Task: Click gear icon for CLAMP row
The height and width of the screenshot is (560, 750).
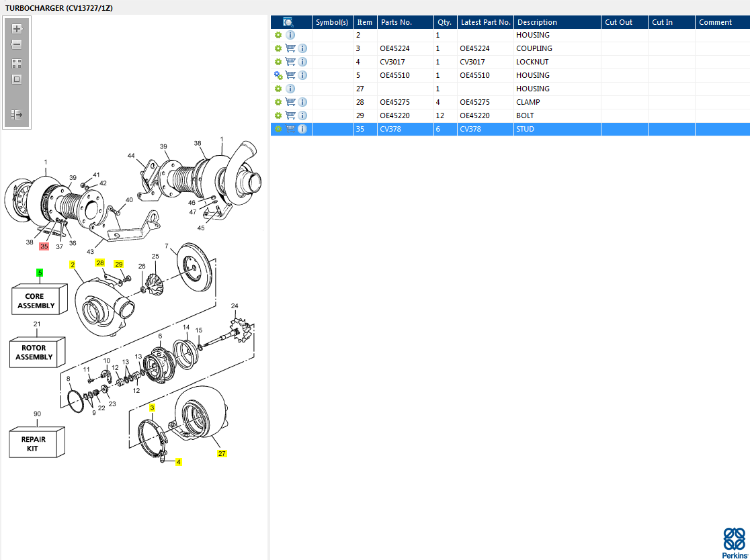Action: tap(278, 102)
